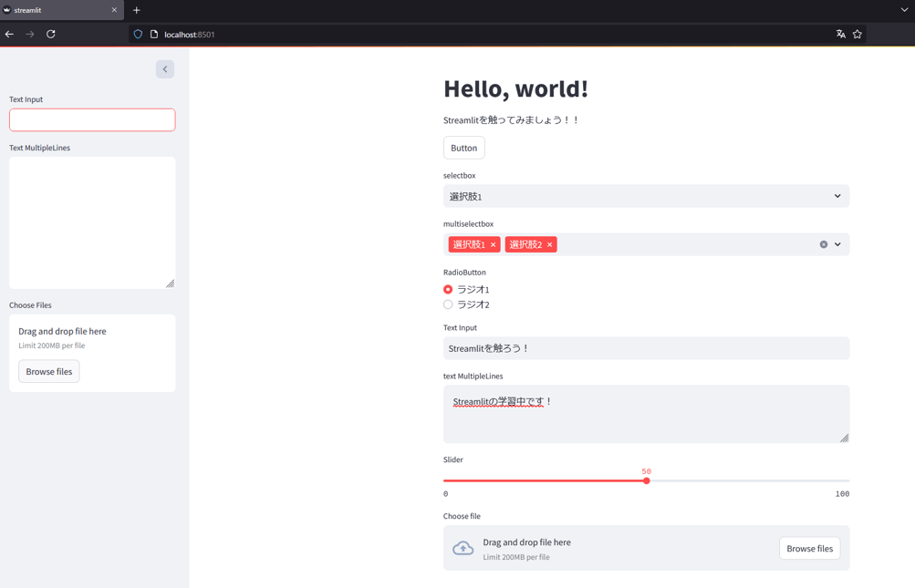Collapse the sidebar with the chevron button
The image size is (915, 588).
pyautogui.click(x=165, y=69)
